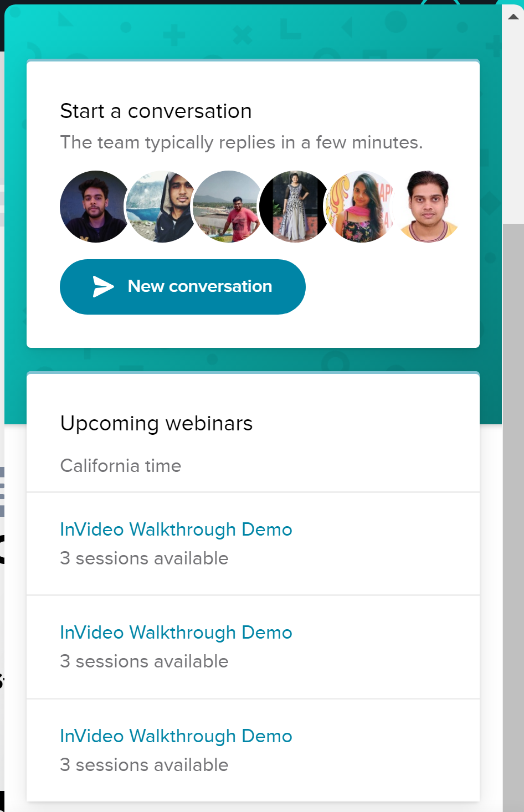Click the "California time" timezone label
Viewport: 524px width, 812px height.
(x=121, y=466)
